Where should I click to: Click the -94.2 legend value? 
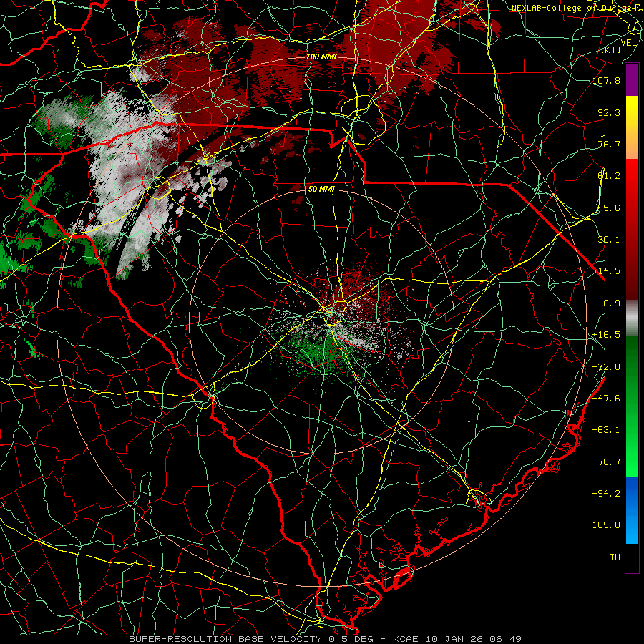pos(606,493)
